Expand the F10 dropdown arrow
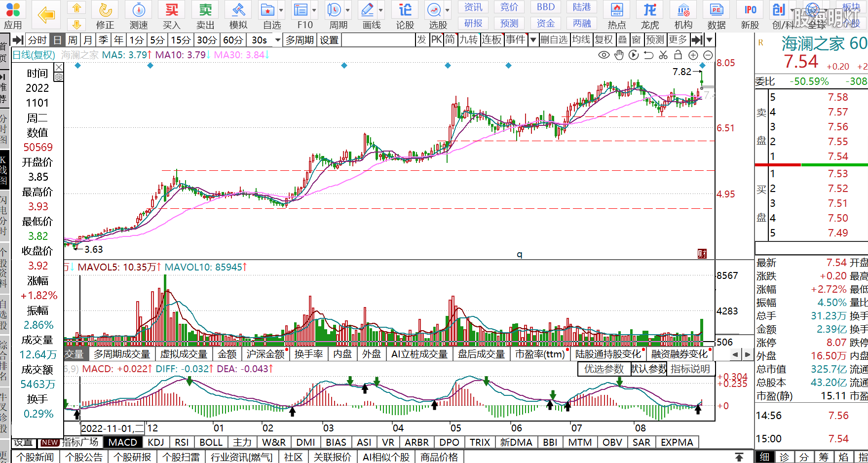Image resolution: width=868 pixels, height=463 pixels. [x=314, y=10]
